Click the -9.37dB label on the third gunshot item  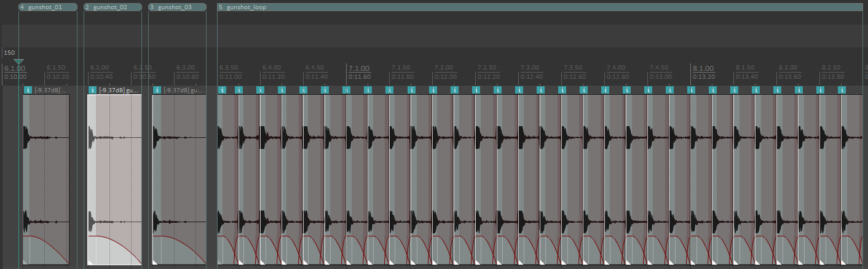click(176, 90)
